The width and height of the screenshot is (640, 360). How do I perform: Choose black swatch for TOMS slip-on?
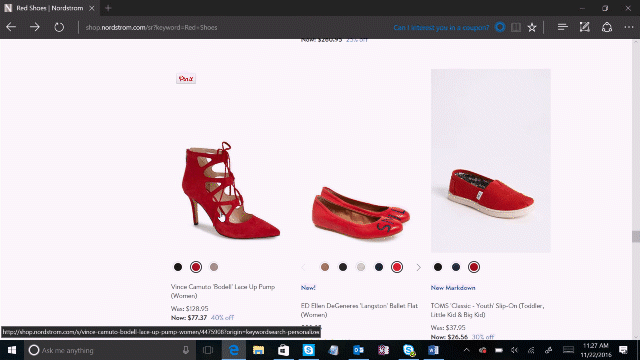coord(438,267)
